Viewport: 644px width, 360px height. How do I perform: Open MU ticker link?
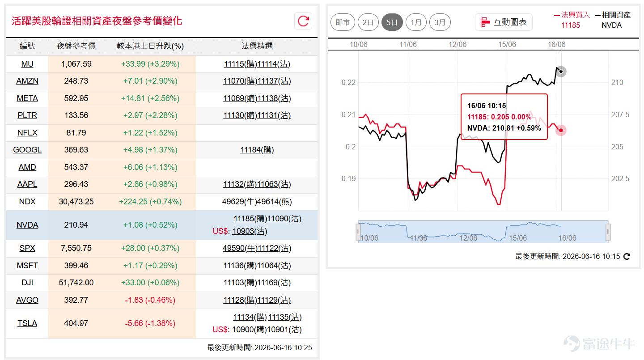(x=27, y=64)
